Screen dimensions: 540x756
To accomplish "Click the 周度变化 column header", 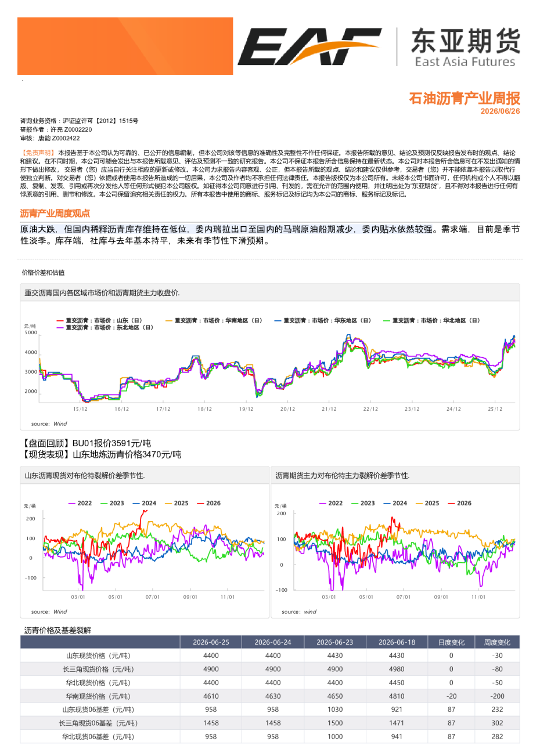I will click(497, 642).
